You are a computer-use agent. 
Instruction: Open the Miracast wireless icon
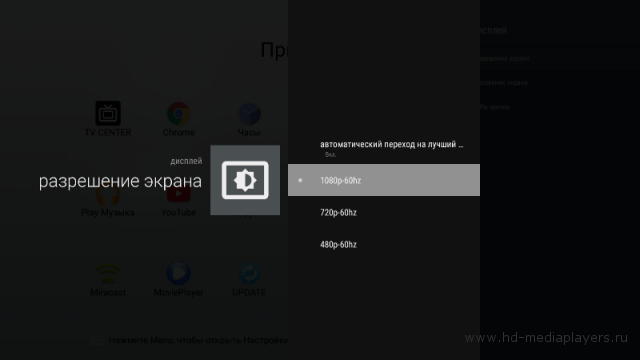(108, 273)
